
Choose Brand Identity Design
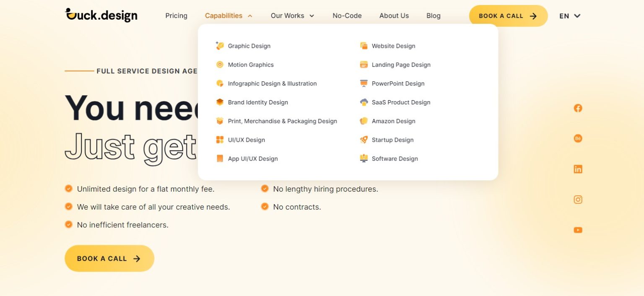click(258, 102)
